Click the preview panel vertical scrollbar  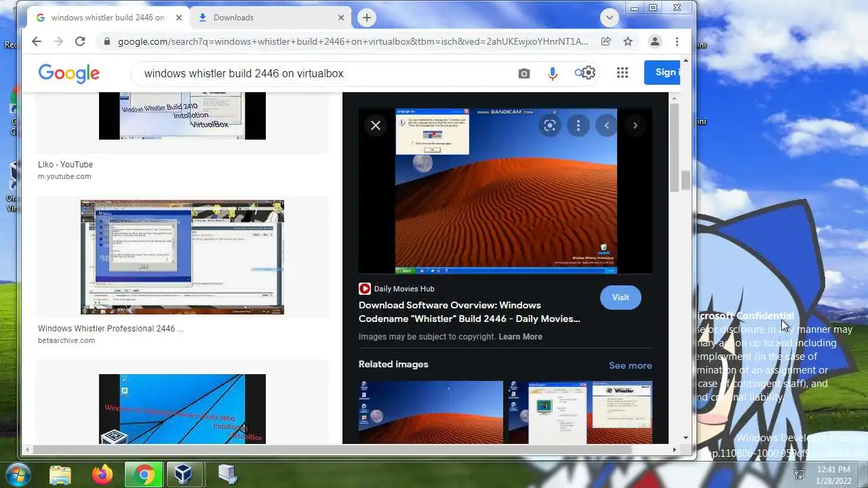(x=674, y=147)
